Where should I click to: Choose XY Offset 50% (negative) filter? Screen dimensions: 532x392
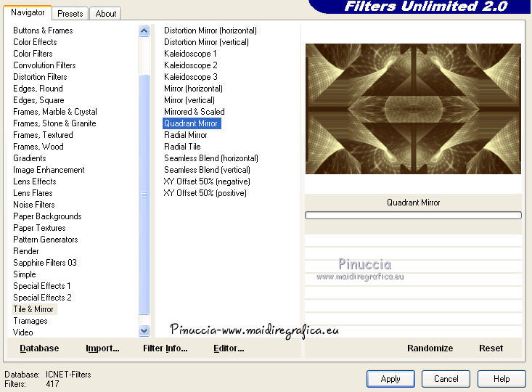pos(207,181)
